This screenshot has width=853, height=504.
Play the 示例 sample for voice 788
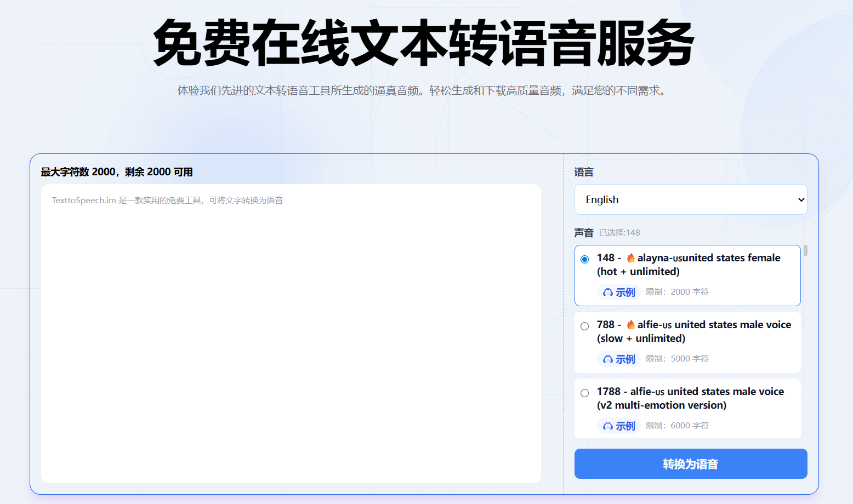point(619,359)
